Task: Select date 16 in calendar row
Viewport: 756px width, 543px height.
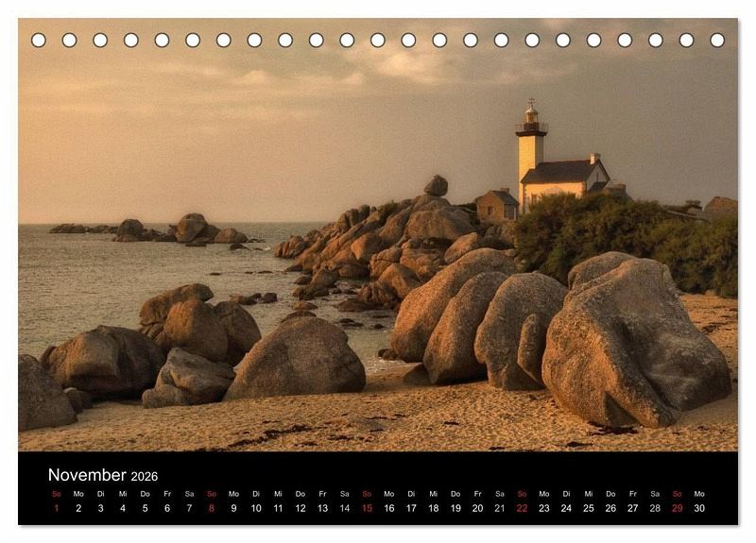Action: (x=389, y=508)
